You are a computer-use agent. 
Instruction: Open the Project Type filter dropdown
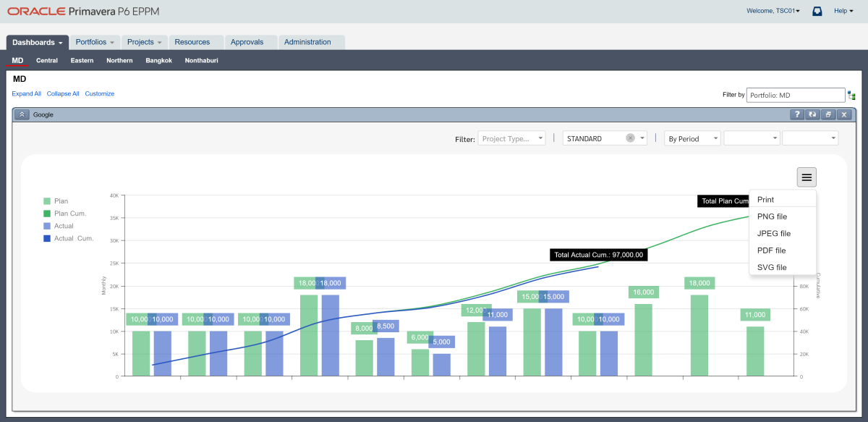pyautogui.click(x=511, y=138)
